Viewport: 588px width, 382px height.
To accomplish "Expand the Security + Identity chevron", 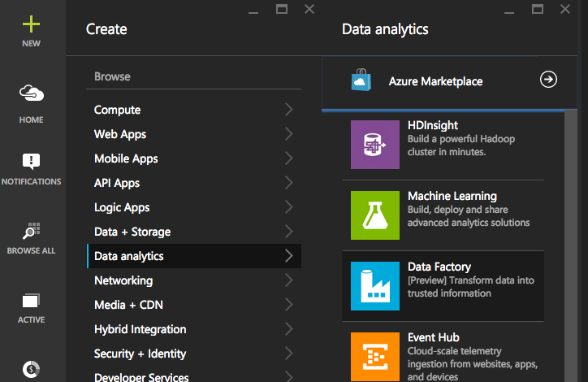I will [x=288, y=354].
